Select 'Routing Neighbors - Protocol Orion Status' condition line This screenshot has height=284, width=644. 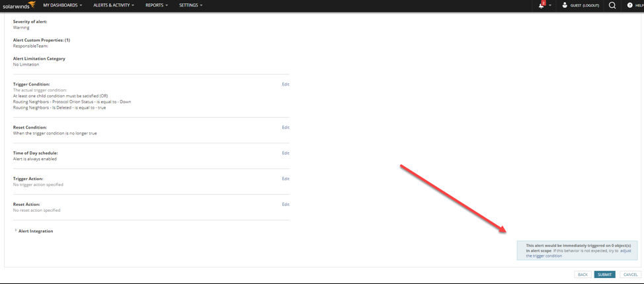72,101
